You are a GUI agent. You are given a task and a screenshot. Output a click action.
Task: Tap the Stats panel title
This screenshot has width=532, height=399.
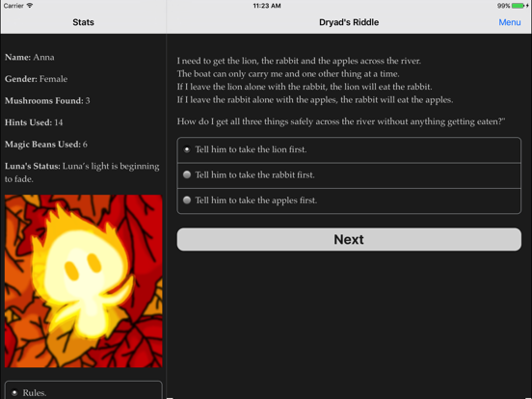click(x=83, y=22)
